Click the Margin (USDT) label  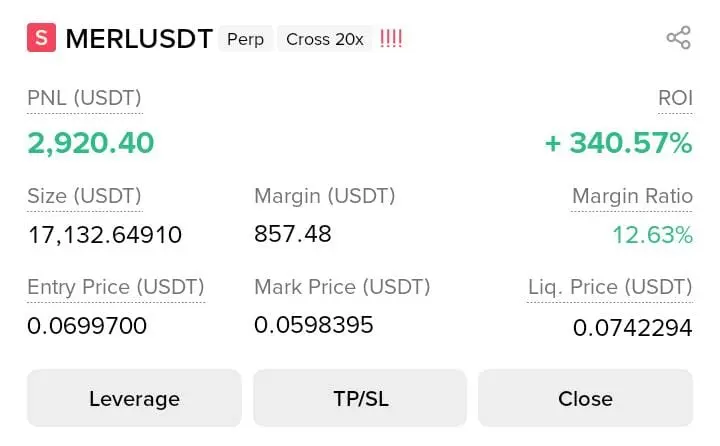[325, 195]
